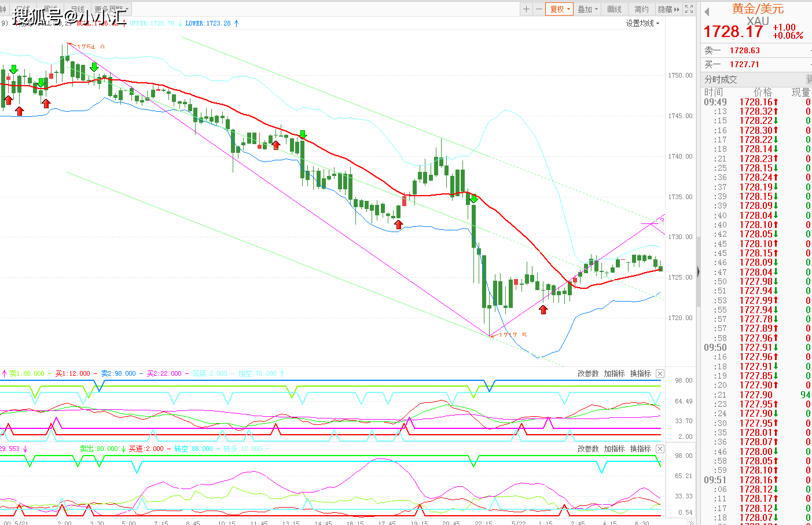The width and height of the screenshot is (812, 525).
Task: Click the current price 1728.17
Action: click(733, 31)
